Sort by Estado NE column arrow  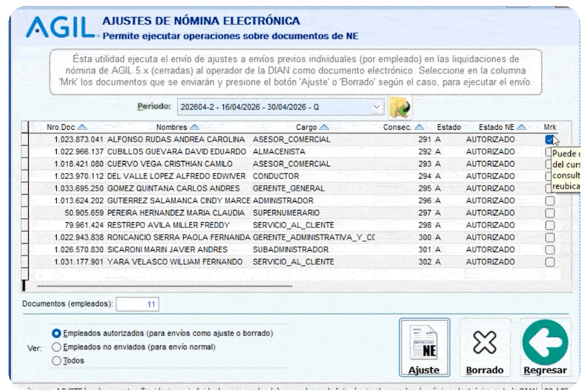[x=521, y=127]
